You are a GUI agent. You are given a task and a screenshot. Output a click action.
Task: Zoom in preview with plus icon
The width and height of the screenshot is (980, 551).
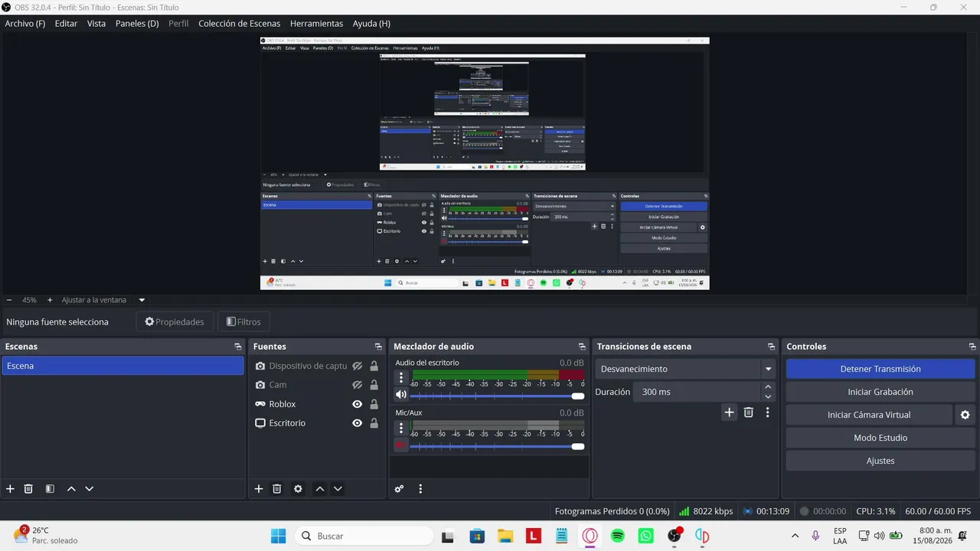(50, 300)
